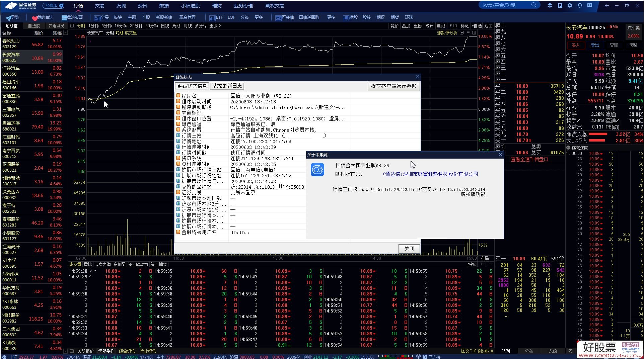Open the 发现 top menu

click(x=121, y=6)
